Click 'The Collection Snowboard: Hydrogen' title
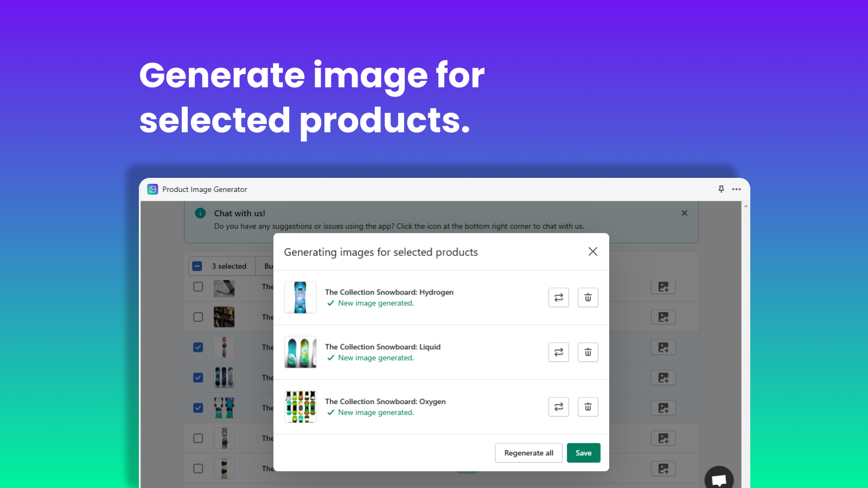 pyautogui.click(x=389, y=292)
